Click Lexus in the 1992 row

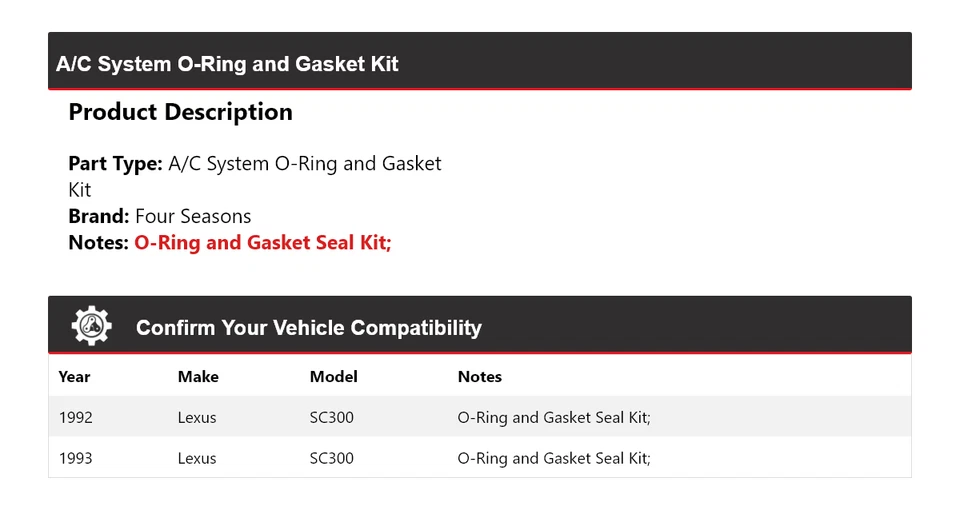[197, 417]
